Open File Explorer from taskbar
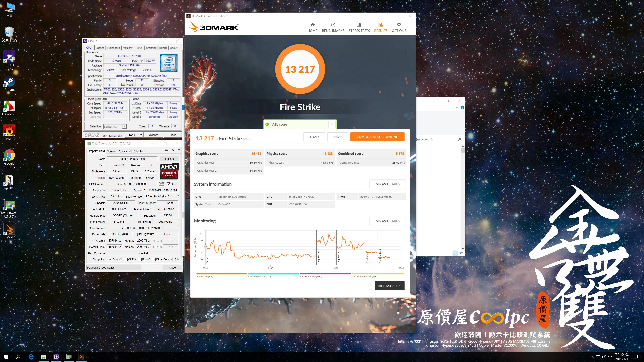644x362 pixels. point(43,357)
